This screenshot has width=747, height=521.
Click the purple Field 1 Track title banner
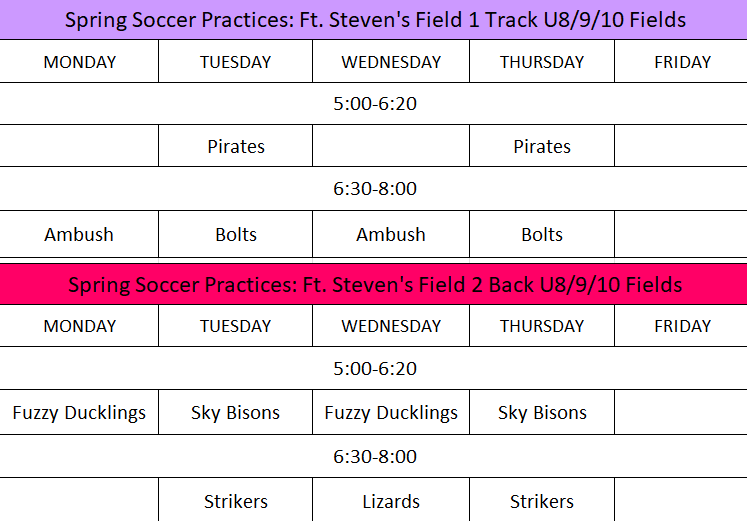coord(373,19)
